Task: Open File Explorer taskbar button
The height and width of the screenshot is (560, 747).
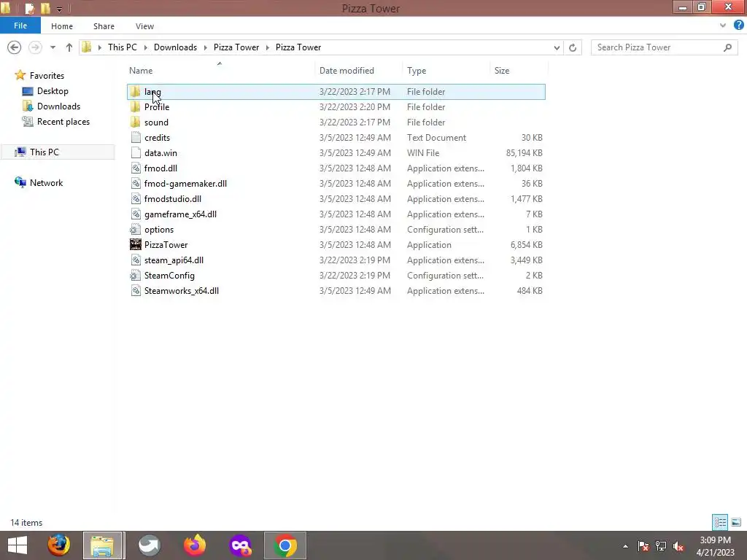Action: 104,545
